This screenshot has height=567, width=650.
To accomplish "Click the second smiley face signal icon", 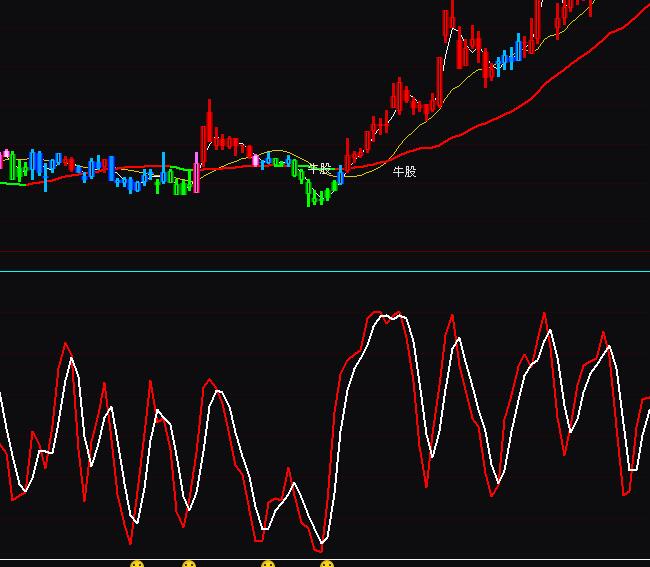I will 189,564.
